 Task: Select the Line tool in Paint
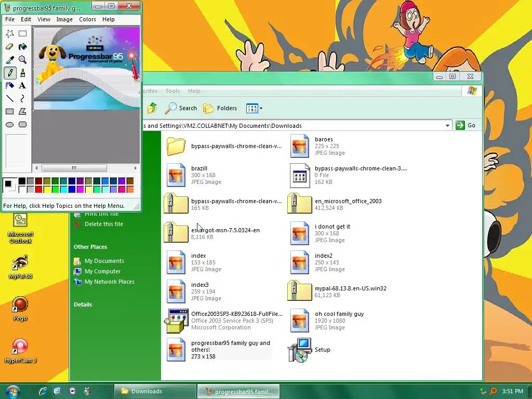click(10, 98)
